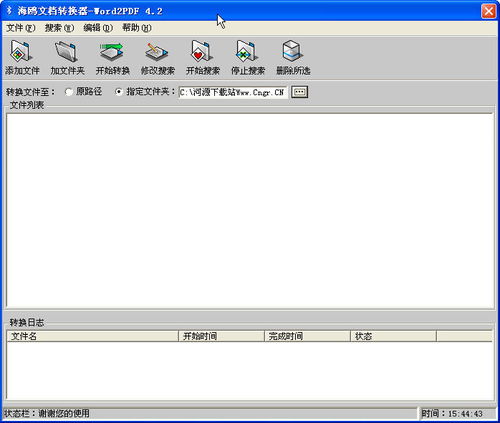500x423 pixels.
Task: Click the 时间 clock in status bar
Action: [x=452, y=414]
